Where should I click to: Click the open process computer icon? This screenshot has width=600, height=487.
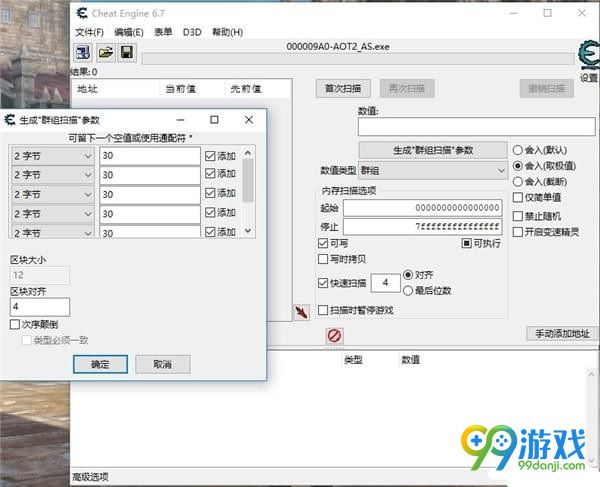[82, 52]
